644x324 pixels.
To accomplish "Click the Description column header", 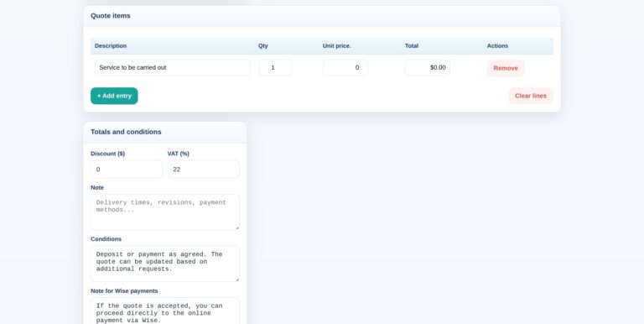I will click(111, 45).
